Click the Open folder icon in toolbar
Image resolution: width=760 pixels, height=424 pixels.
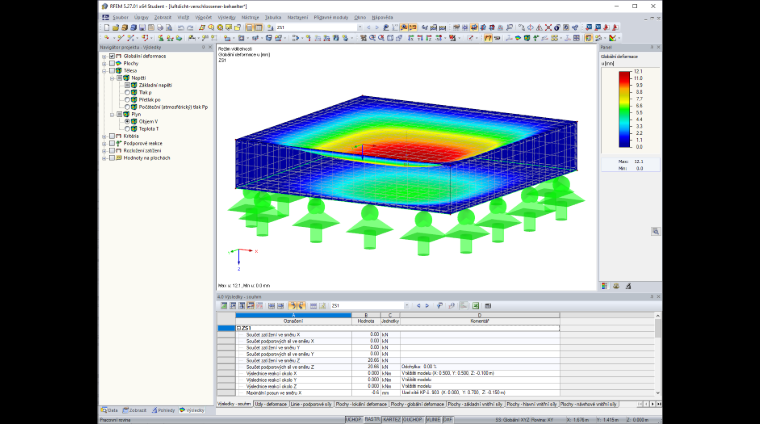pyautogui.click(x=115, y=28)
